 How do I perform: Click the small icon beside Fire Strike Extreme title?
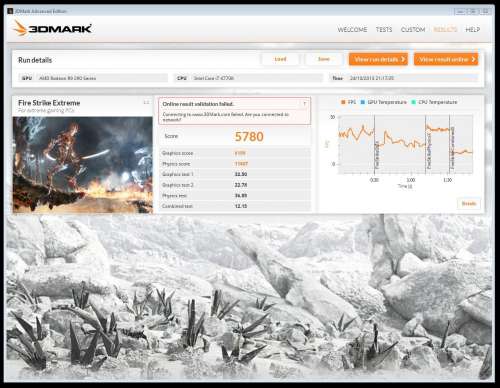click(146, 102)
